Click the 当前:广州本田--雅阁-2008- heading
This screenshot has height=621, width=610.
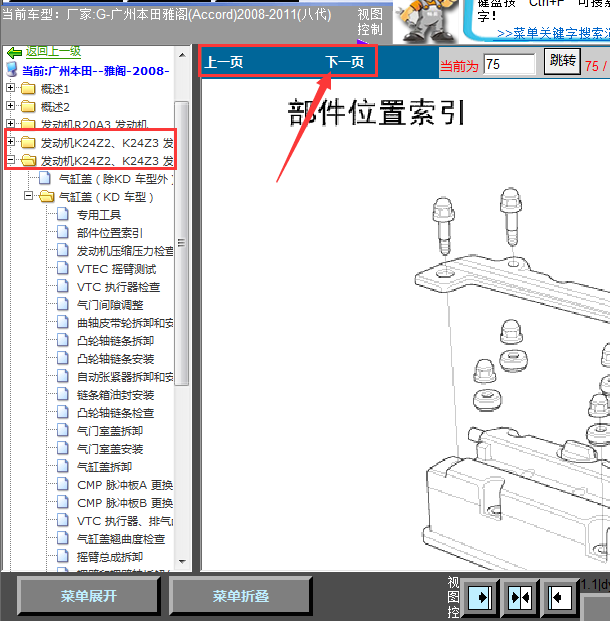[x=95, y=71]
